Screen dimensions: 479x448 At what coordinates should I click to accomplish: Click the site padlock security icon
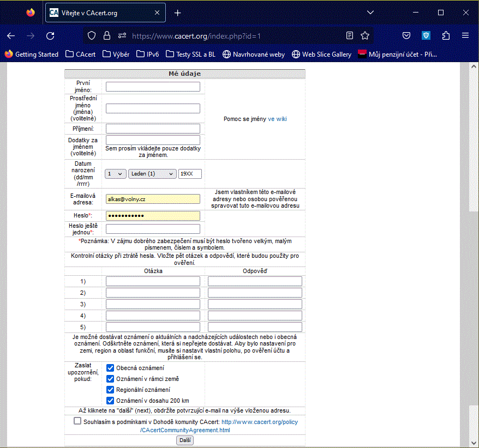point(107,35)
